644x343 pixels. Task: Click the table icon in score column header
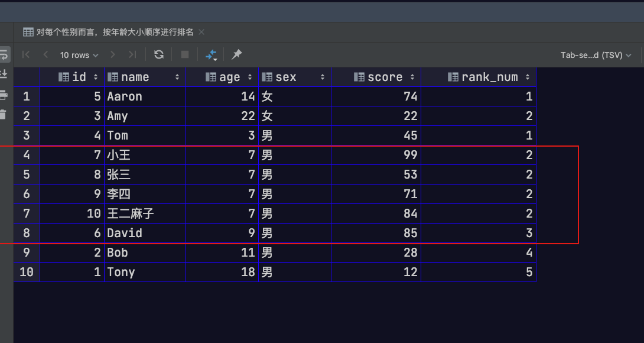tap(359, 77)
